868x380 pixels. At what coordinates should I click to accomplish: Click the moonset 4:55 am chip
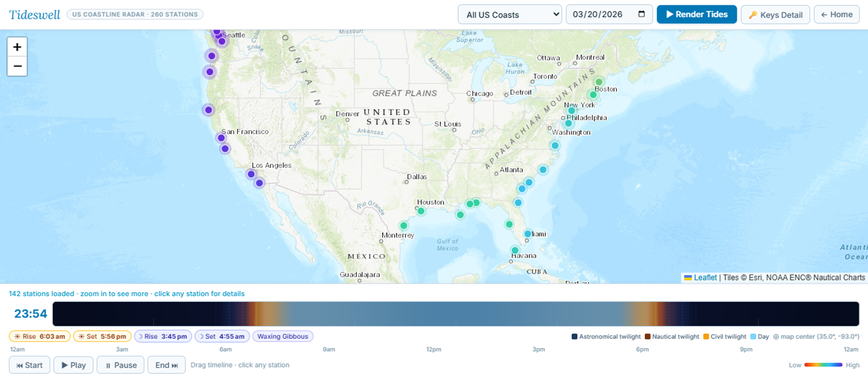tap(222, 337)
